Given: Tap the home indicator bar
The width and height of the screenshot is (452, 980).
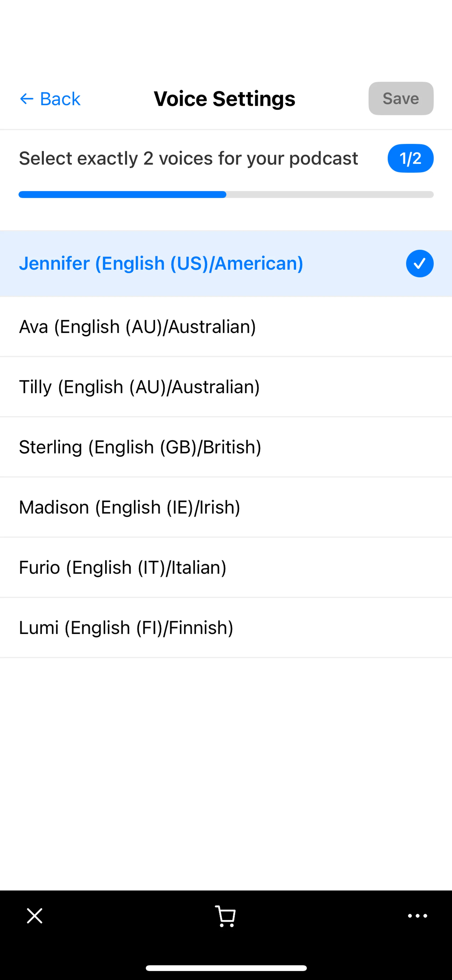Looking at the screenshot, I should [x=226, y=968].
